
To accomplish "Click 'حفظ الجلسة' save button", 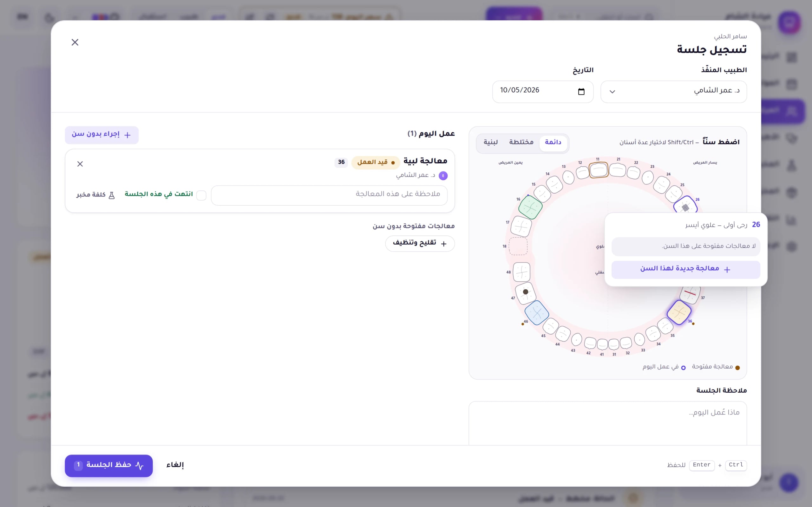I will (109, 466).
